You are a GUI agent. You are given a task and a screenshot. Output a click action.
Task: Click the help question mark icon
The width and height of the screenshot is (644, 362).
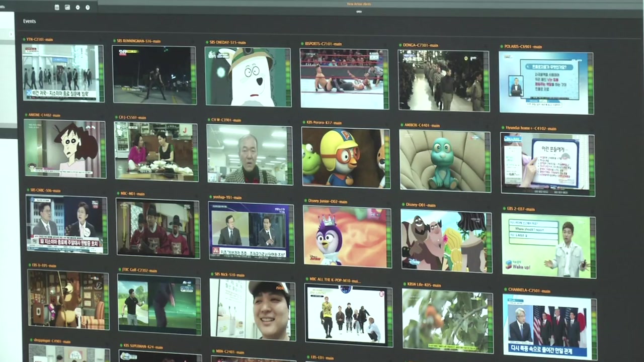coord(88,7)
